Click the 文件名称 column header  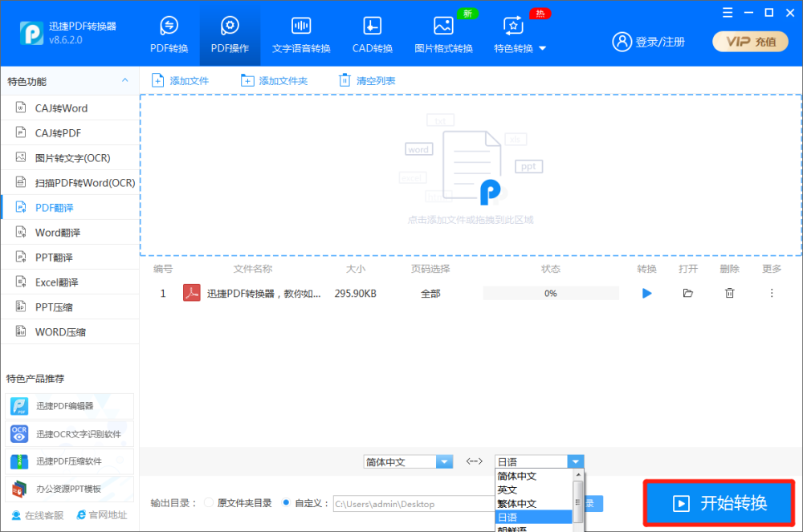click(253, 269)
